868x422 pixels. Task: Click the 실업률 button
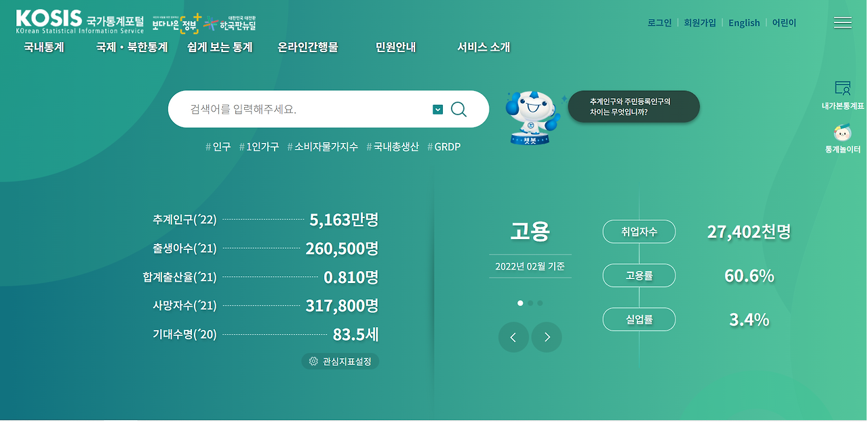pos(639,320)
